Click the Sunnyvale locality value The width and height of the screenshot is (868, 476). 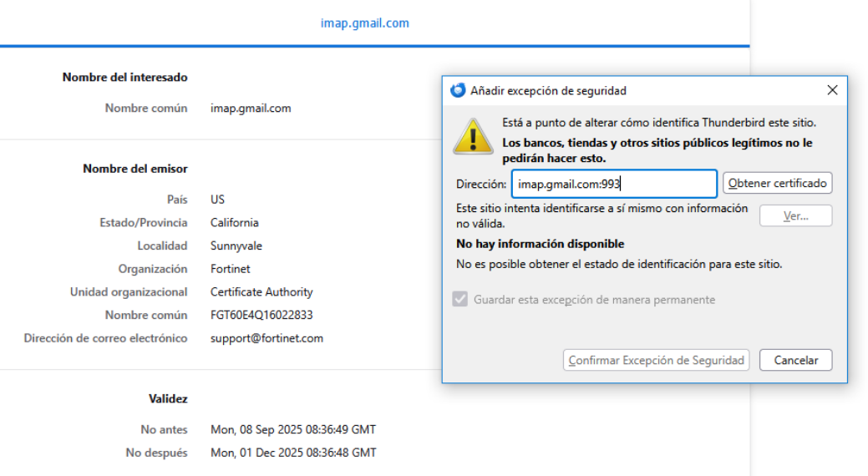236,246
